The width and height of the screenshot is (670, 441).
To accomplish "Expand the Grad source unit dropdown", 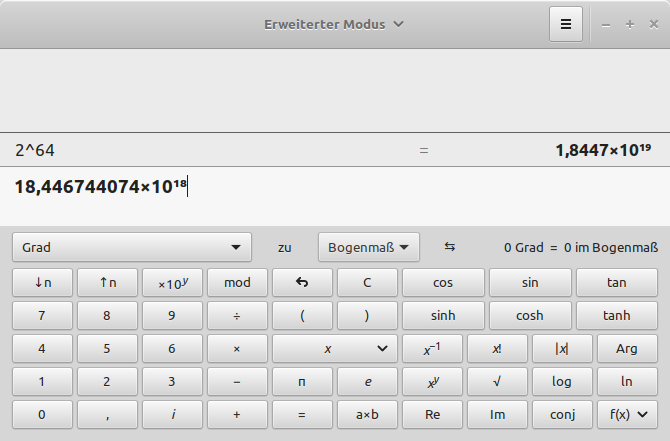I will coord(132,247).
